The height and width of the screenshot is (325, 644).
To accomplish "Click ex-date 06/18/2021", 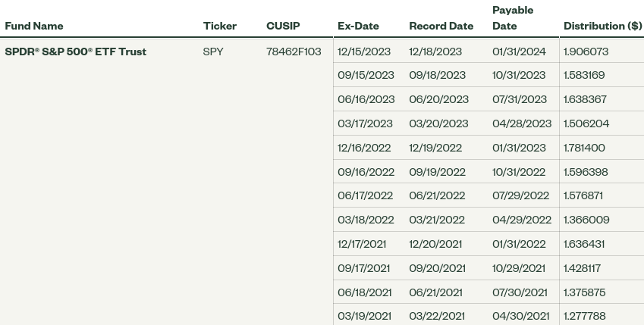I will pyautogui.click(x=365, y=292).
